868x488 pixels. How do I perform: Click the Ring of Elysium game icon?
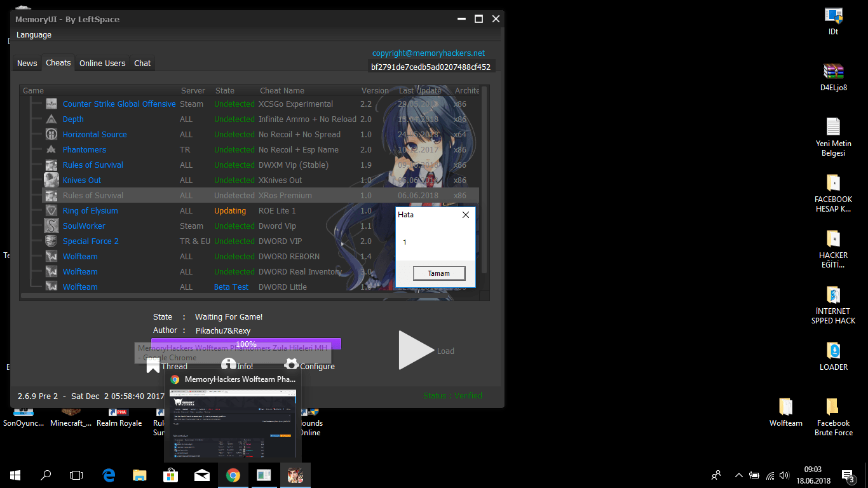point(51,210)
